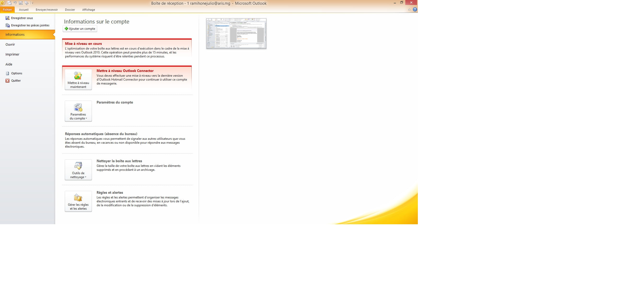The height and width of the screenshot is (291, 644).
Task: Expand the Outils de nettoyage dropdown button
Action: (x=78, y=170)
